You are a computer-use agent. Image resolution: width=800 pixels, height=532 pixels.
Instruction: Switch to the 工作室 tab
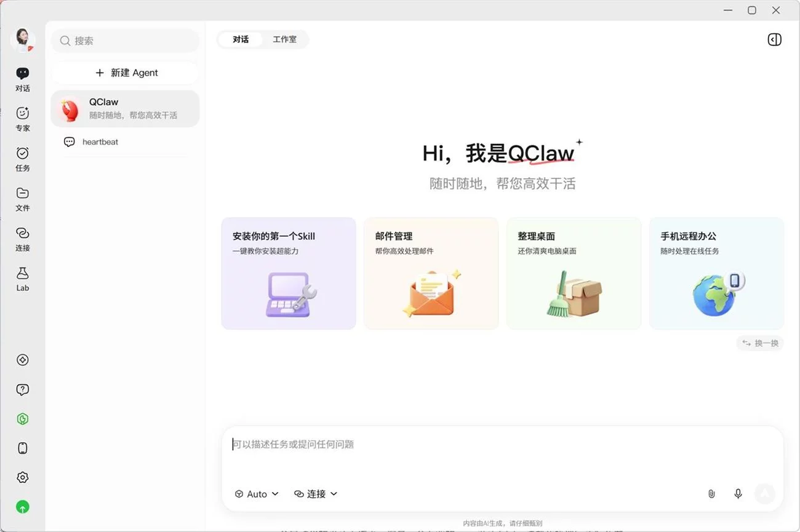284,39
